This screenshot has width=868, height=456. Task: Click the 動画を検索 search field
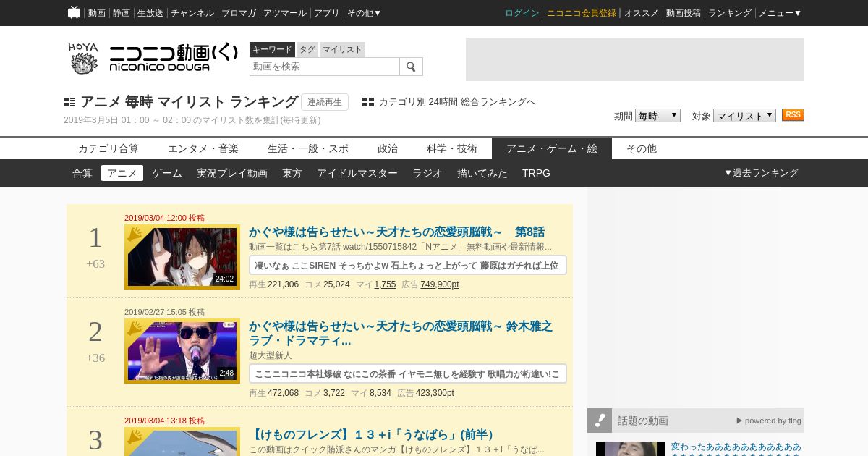[325, 67]
